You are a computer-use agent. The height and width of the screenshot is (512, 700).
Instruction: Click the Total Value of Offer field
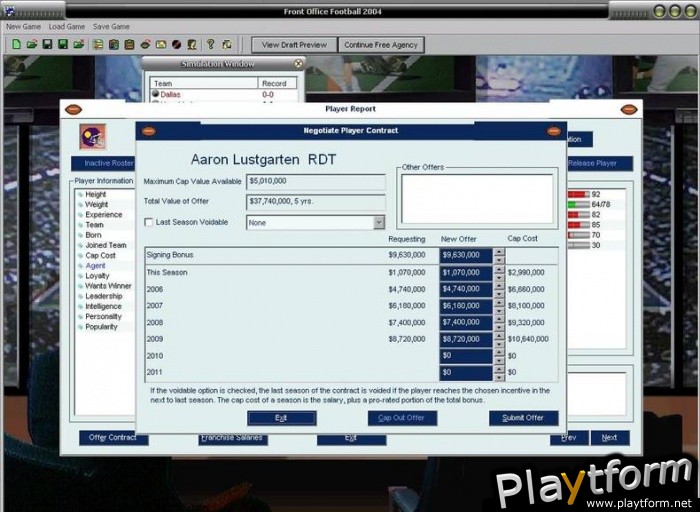coord(316,202)
